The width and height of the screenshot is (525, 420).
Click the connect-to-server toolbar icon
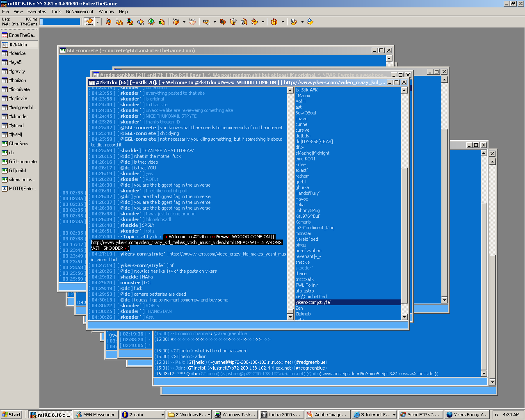[x=89, y=22]
